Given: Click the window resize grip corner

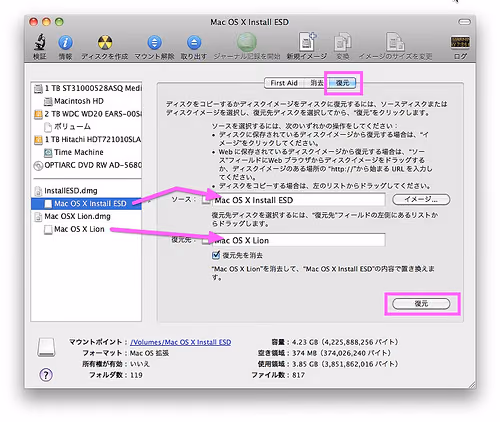Looking at the screenshot, I should pyautogui.click(x=472, y=384).
